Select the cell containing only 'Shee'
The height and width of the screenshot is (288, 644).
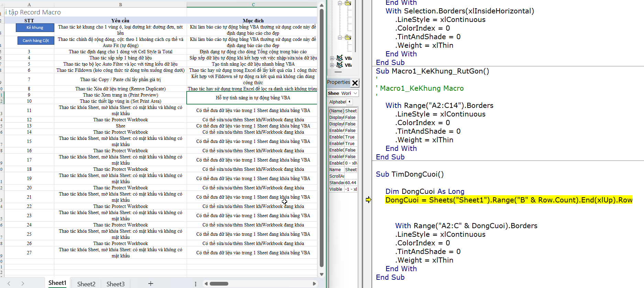[x=121, y=126]
